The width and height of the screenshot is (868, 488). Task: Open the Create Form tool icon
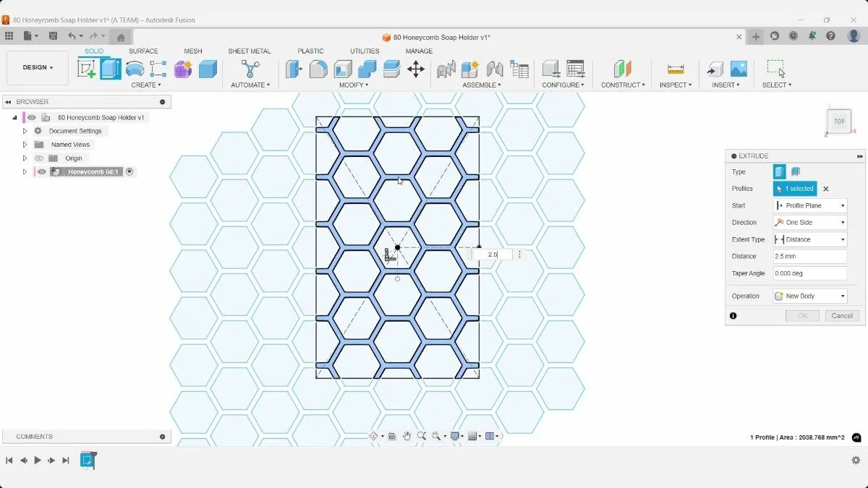183,69
